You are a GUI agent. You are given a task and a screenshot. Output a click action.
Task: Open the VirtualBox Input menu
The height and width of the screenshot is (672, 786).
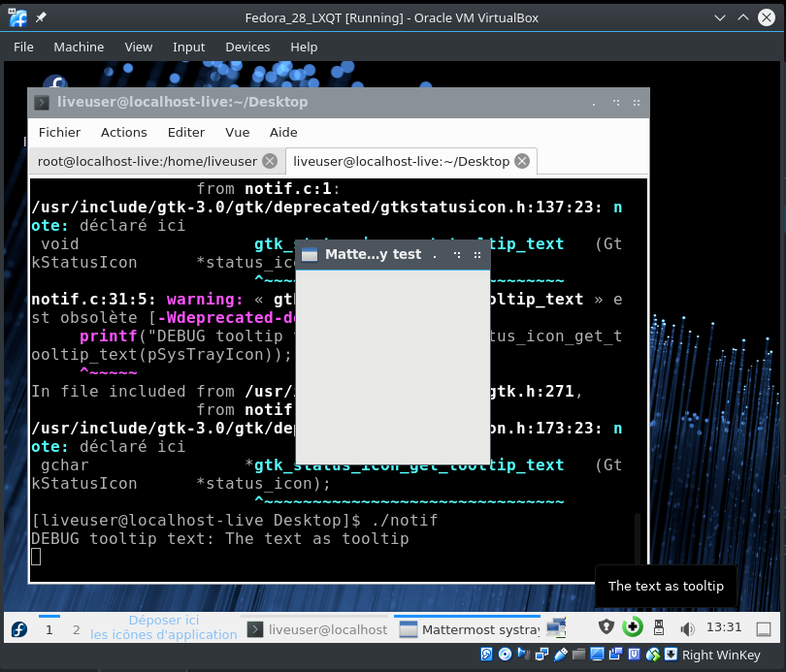pos(188,48)
